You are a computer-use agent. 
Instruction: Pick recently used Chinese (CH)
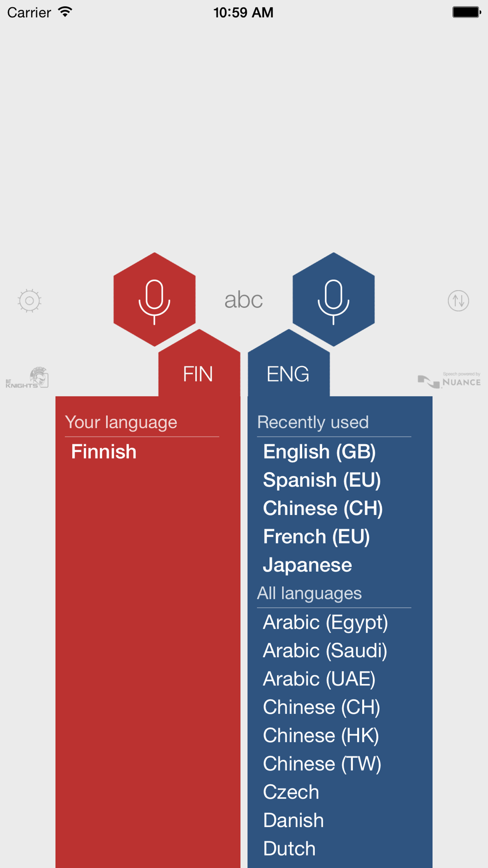[323, 508]
